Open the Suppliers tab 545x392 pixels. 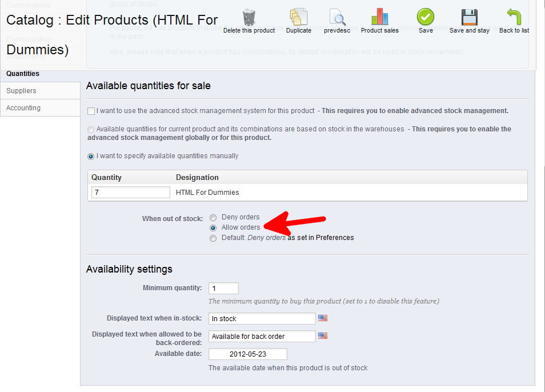pyautogui.click(x=41, y=91)
